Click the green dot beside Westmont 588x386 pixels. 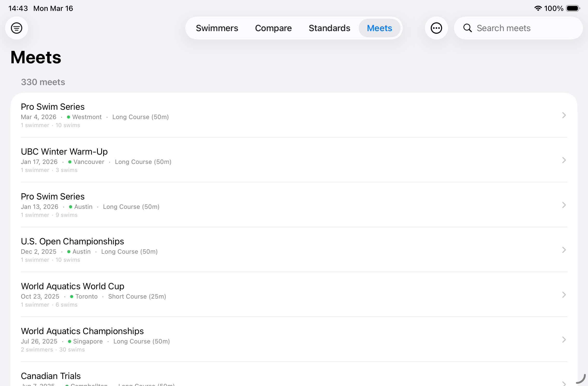pos(69,117)
